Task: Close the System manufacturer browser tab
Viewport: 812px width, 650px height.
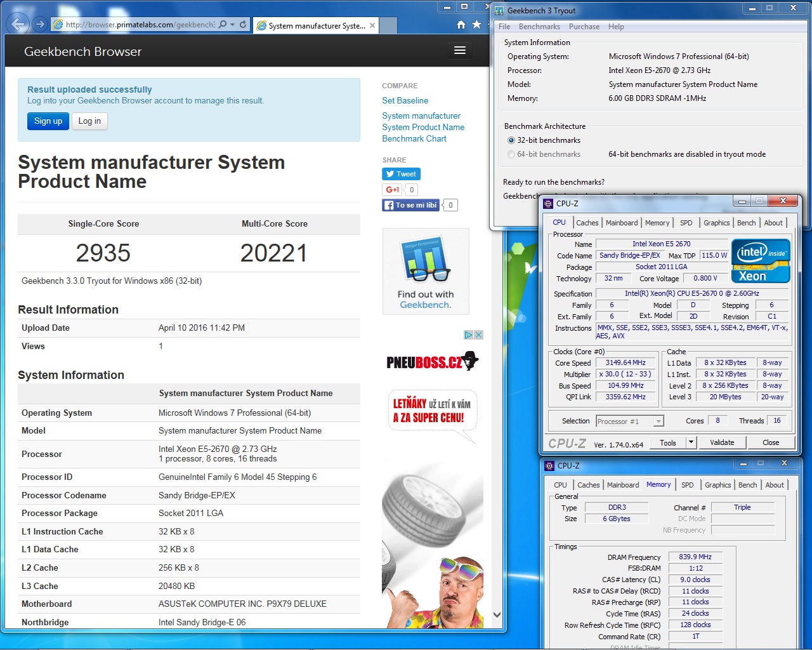Action: tap(372, 25)
